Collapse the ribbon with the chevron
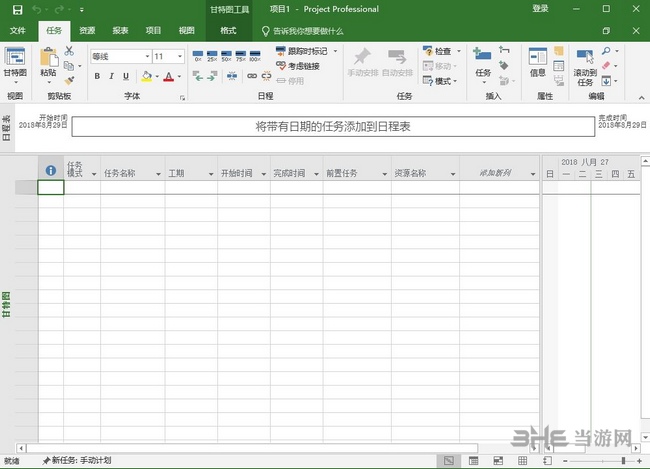 (x=641, y=97)
